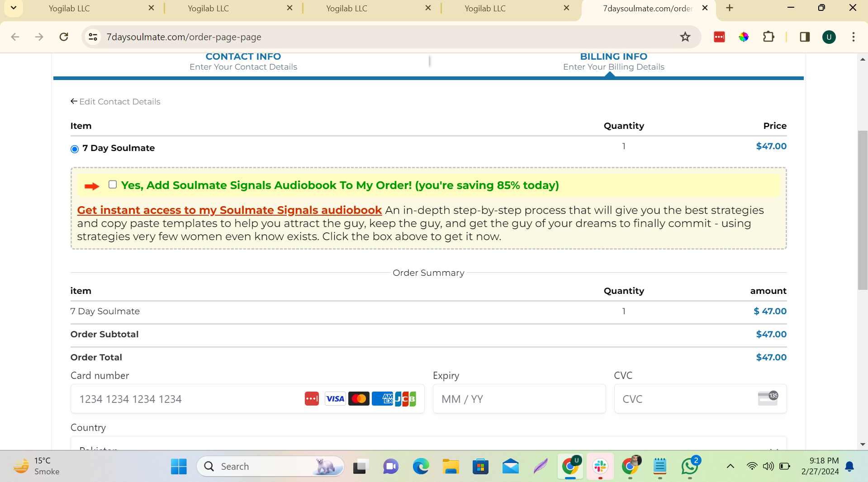Viewport: 868px width, 482px height.
Task: Check the Add Soulmate Signals Audiobook box
Action: (113, 184)
